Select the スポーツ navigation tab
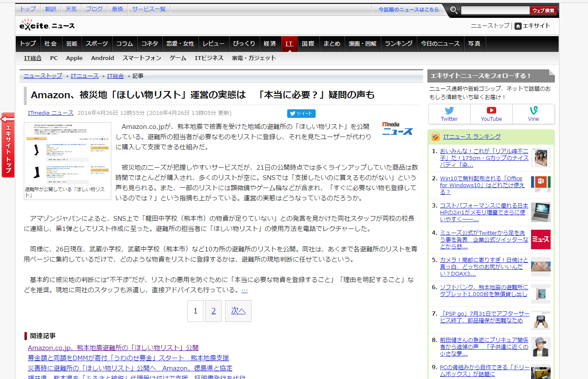The width and height of the screenshot is (588, 379). pyautogui.click(x=97, y=44)
